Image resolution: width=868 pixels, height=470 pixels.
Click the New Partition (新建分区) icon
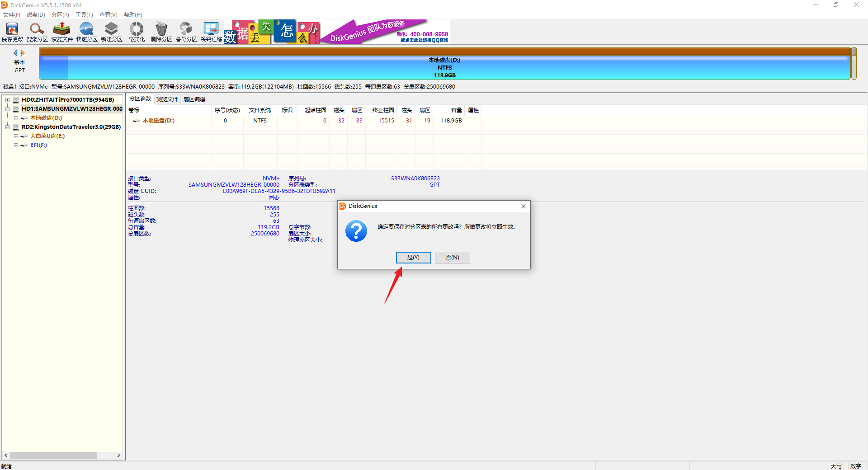[x=112, y=32]
